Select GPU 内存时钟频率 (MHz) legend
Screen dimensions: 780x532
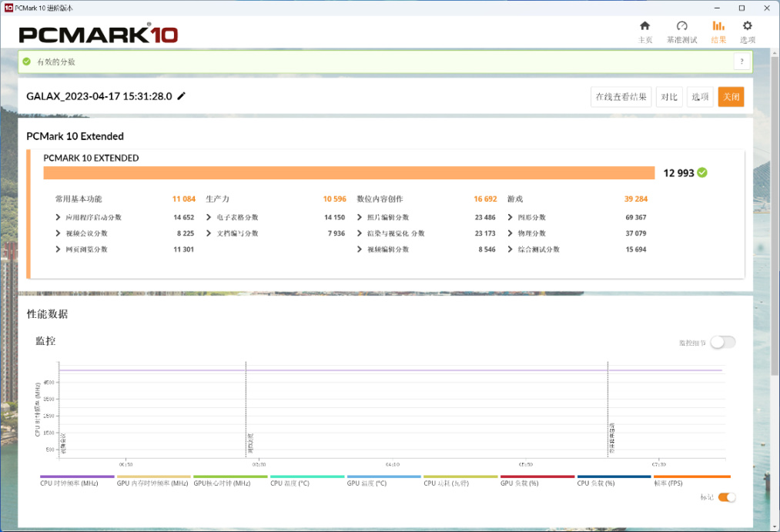153,480
